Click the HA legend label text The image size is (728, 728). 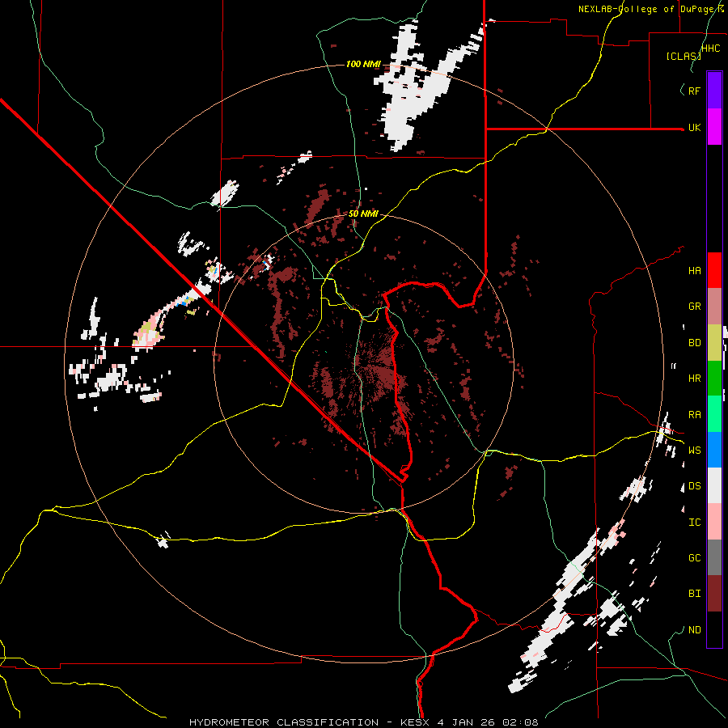(694, 271)
